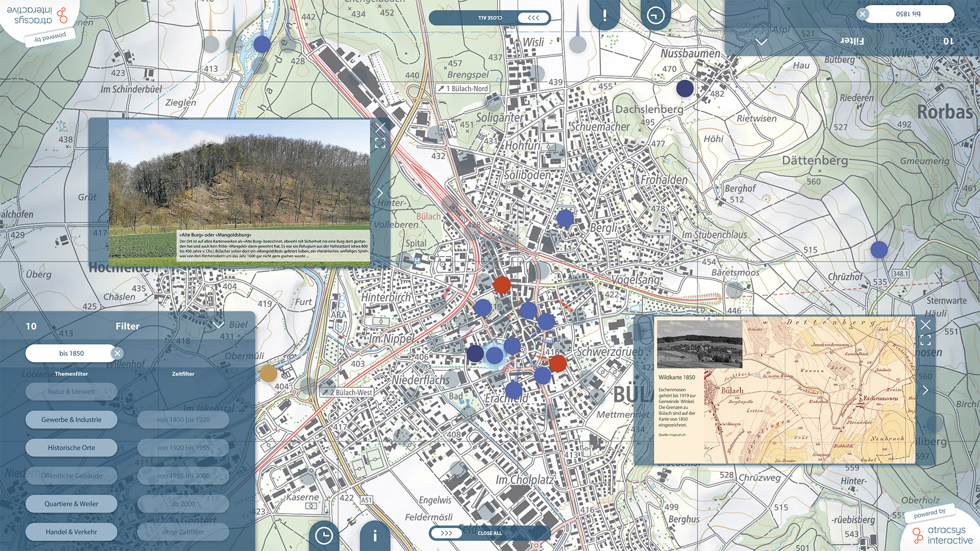Open the clock tab at the bottom edge
The width and height of the screenshot is (980, 551).
click(324, 535)
